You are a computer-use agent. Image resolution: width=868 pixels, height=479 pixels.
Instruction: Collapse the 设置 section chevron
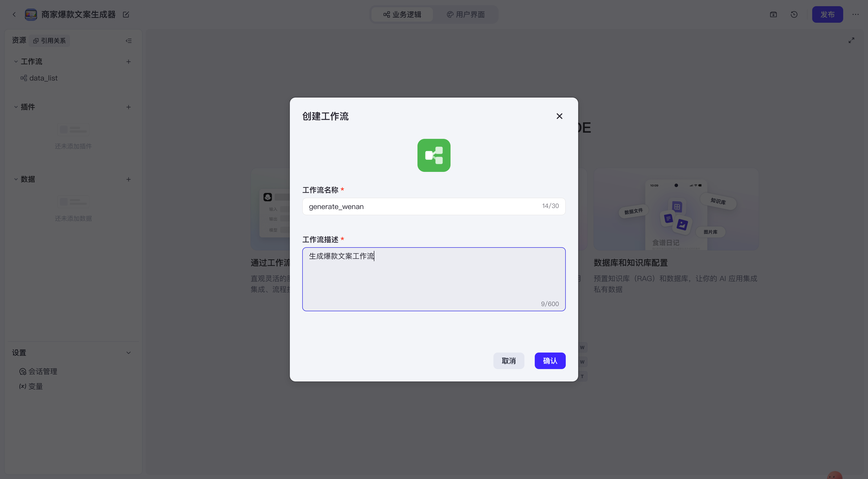click(x=128, y=353)
